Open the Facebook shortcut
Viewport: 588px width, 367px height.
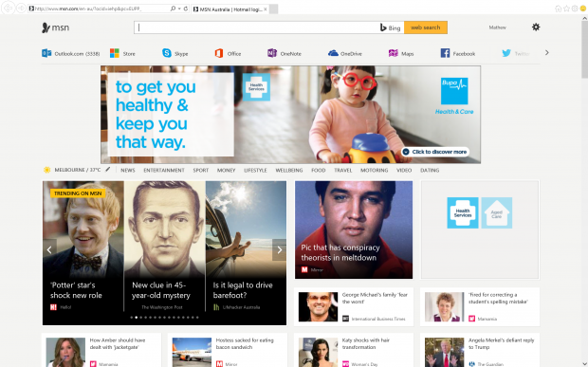pyautogui.click(x=458, y=54)
